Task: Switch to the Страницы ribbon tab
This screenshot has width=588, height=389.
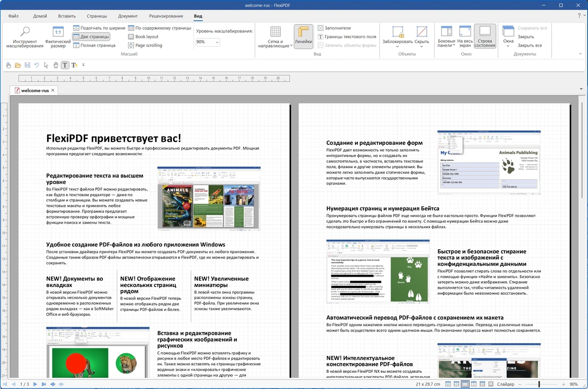Action: point(97,16)
